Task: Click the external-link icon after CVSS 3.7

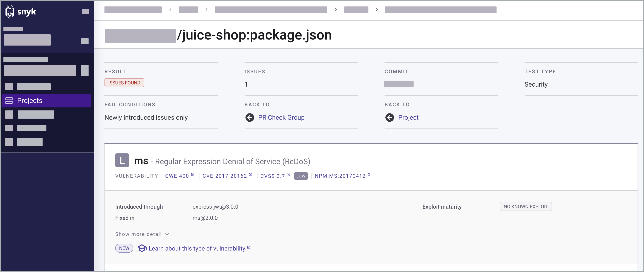Action: (x=288, y=175)
